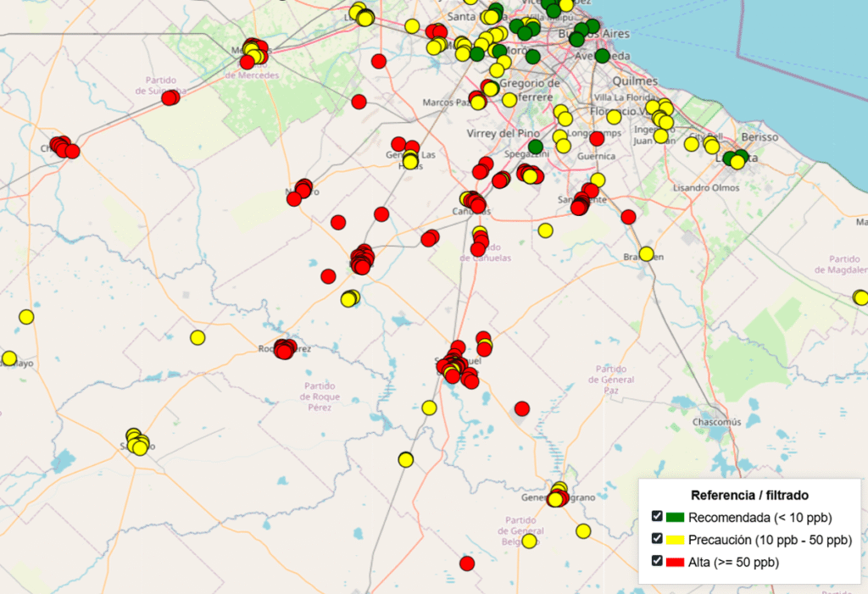Click the red marker northwest of Brandsen
Screen dimensions: 868x594
(x=628, y=217)
